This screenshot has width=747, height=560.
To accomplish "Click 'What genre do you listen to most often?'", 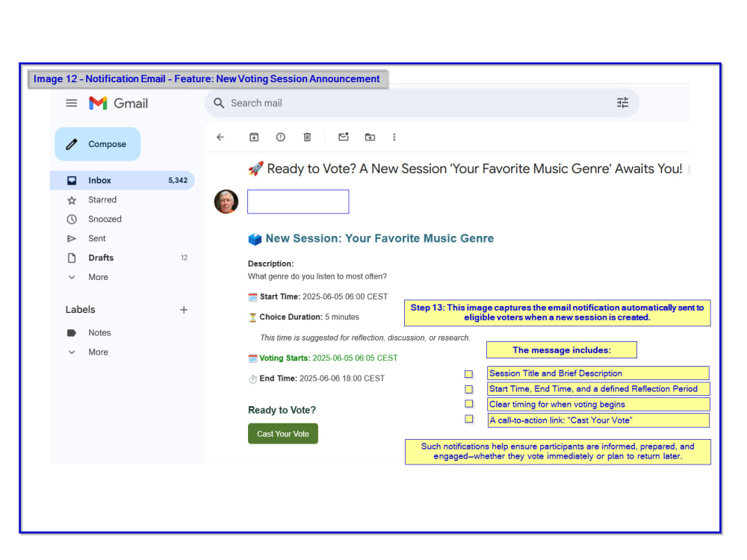I will tap(317, 277).
